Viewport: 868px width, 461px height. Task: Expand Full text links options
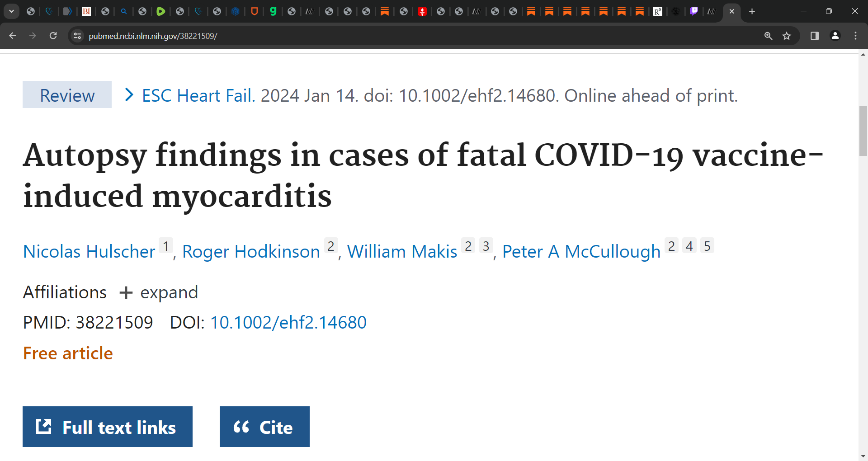(x=107, y=426)
